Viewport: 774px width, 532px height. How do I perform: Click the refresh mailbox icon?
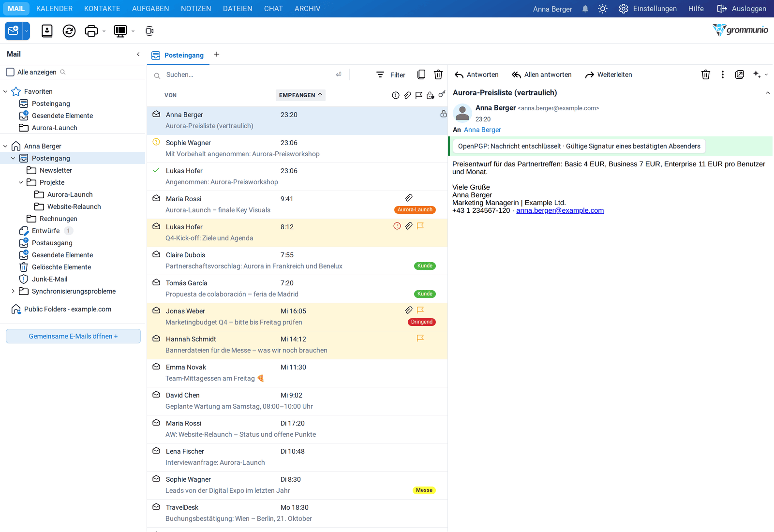point(69,31)
